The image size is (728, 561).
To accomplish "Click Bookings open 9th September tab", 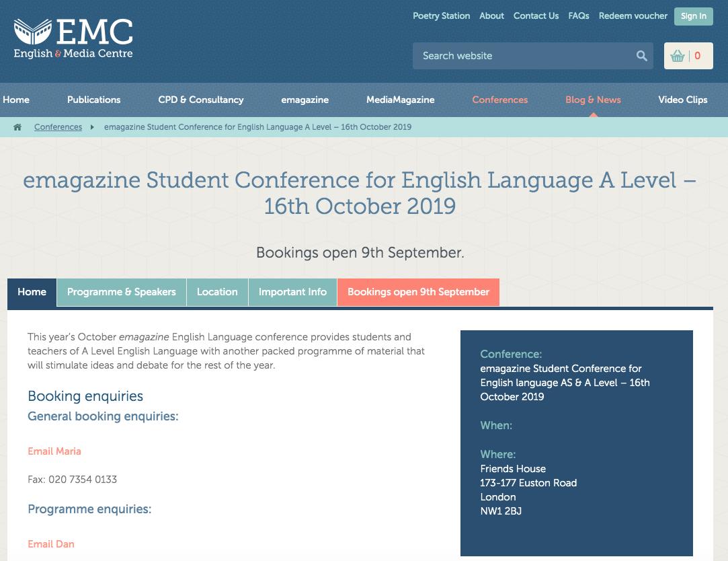I will [x=418, y=292].
